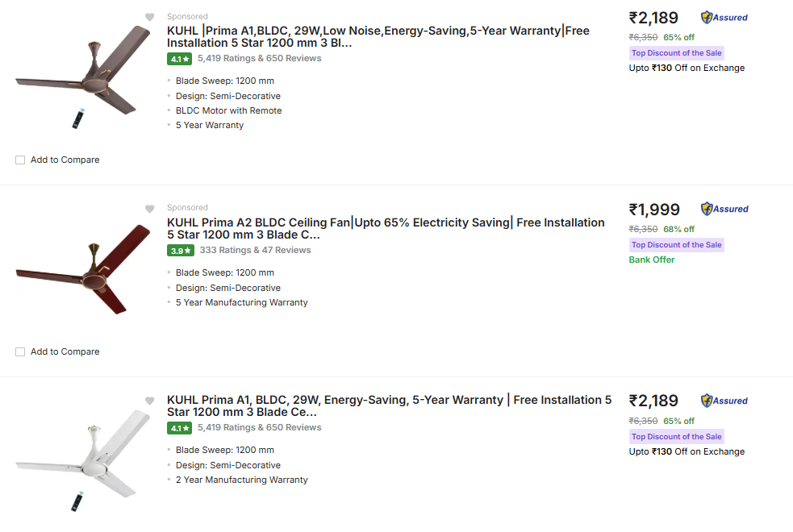Viewport: 793px width, 532px height.
Task: Click the Sponsored label above the Low Noise listing
Action: [x=188, y=17]
